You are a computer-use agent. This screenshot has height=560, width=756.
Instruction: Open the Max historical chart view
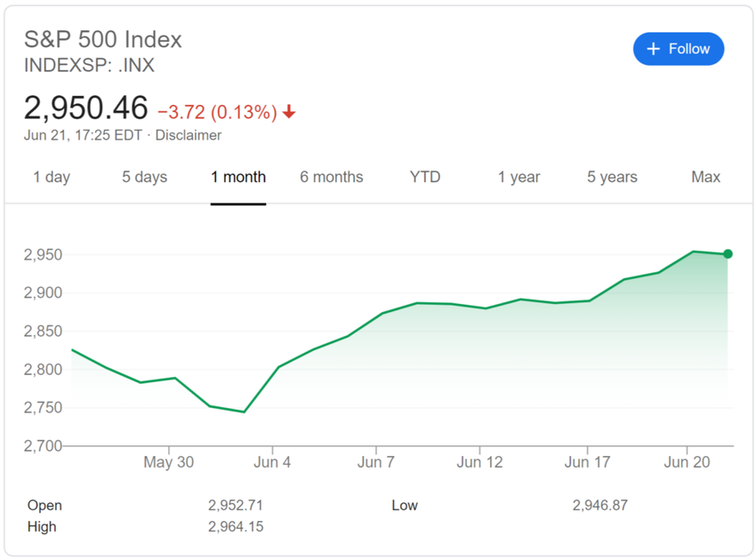click(705, 177)
